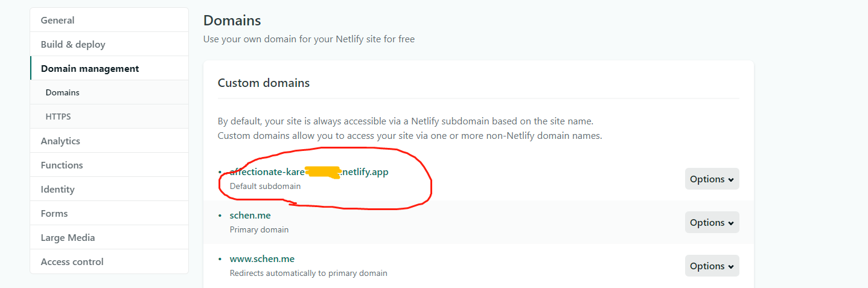Open the Functions settings page
This screenshot has height=288, width=868.
[62, 165]
